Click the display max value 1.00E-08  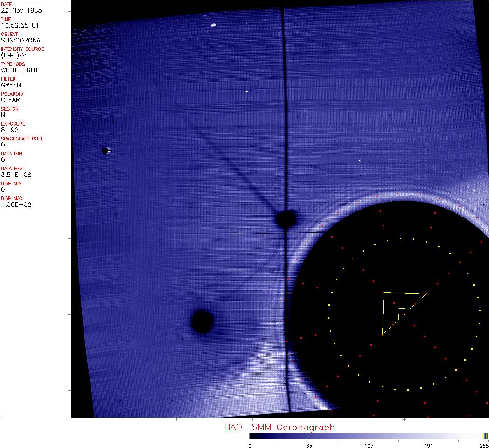click(x=16, y=204)
